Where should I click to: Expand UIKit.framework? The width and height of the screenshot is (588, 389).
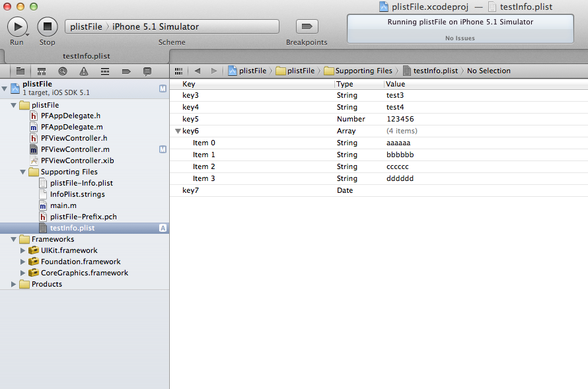(22, 250)
